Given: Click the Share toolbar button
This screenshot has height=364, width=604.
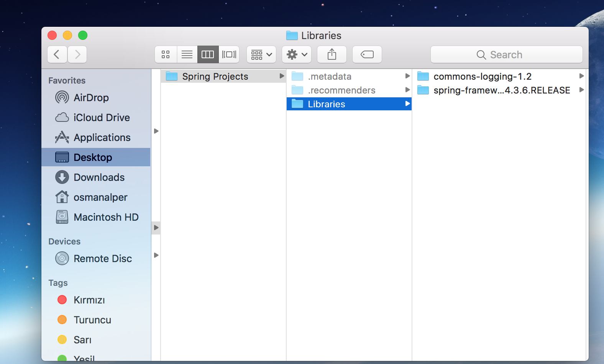Looking at the screenshot, I should pyautogui.click(x=332, y=54).
